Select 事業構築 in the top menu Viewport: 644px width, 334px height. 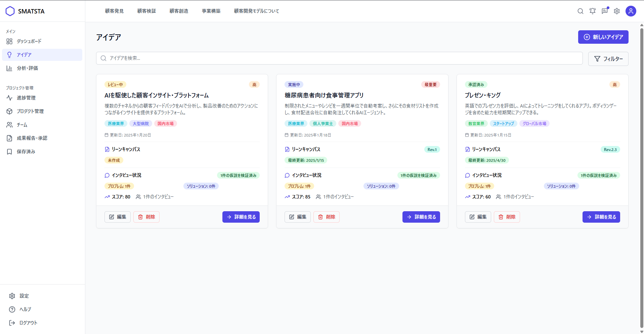[211, 11]
